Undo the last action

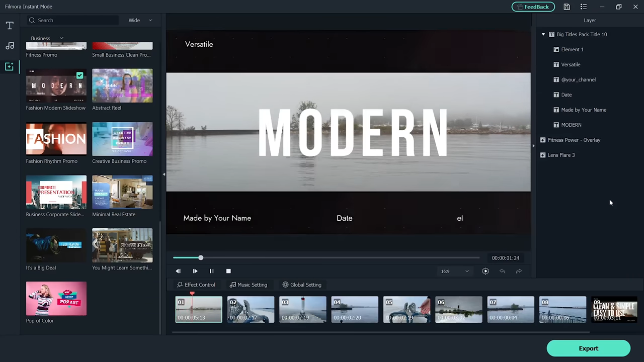point(502,271)
